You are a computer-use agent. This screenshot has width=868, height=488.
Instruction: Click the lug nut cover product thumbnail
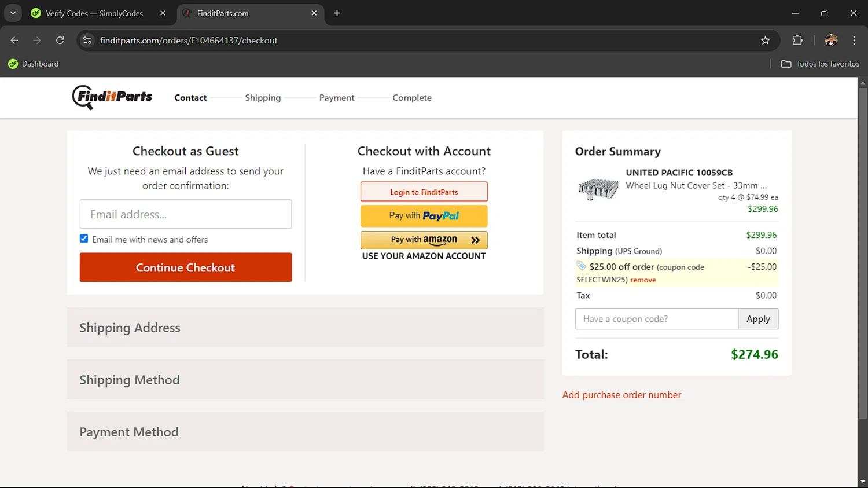point(598,189)
